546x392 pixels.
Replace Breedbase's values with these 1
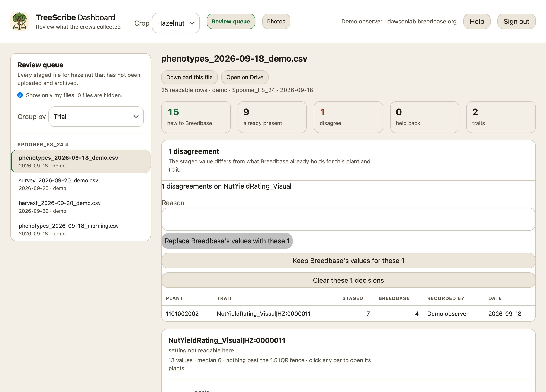click(227, 241)
